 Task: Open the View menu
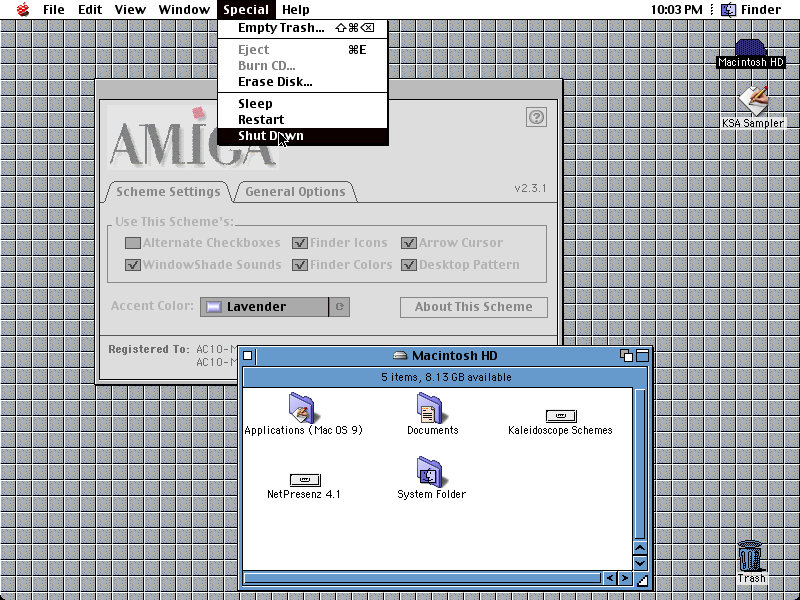[130, 9]
